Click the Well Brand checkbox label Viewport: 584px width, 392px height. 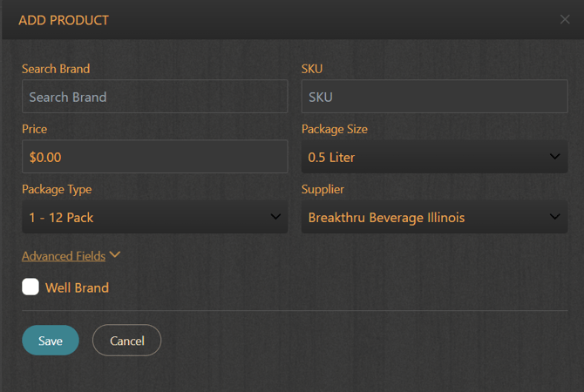pyautogui.click(x=77, y=287)
